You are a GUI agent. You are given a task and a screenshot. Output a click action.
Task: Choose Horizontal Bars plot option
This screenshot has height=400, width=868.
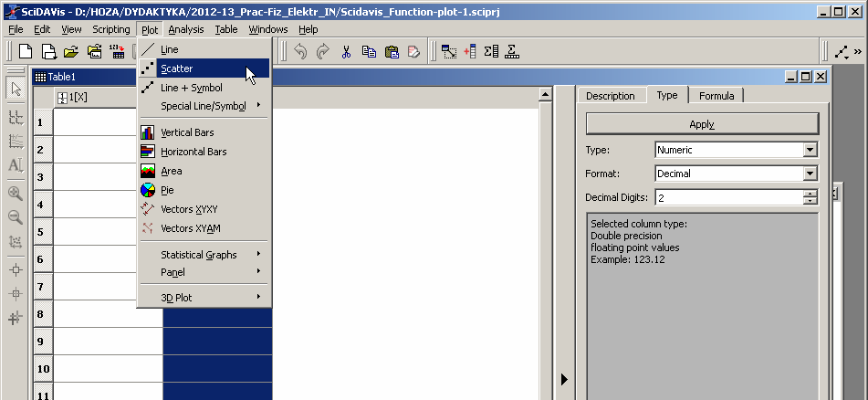(204, 152)
